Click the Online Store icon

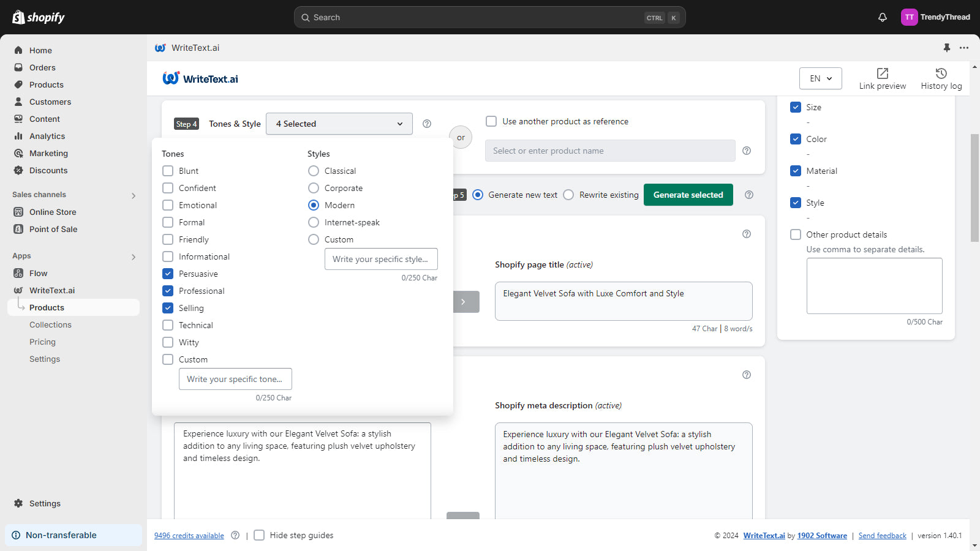point(18,212)
